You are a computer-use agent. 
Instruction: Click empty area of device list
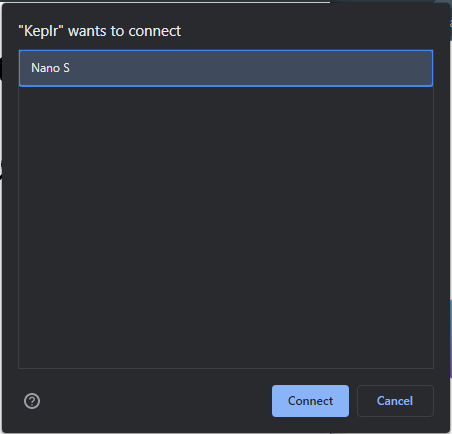[226, 227]
